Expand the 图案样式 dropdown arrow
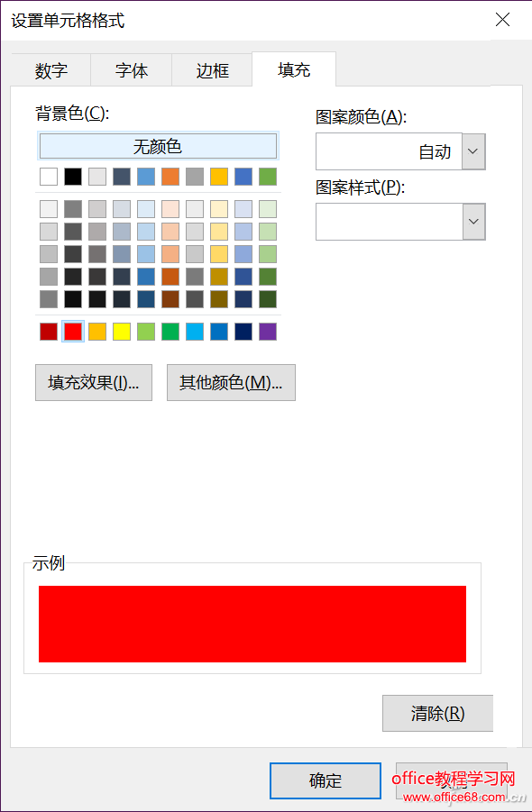The width and height of the screenshot is (532, 812). (x=473, y=221)
